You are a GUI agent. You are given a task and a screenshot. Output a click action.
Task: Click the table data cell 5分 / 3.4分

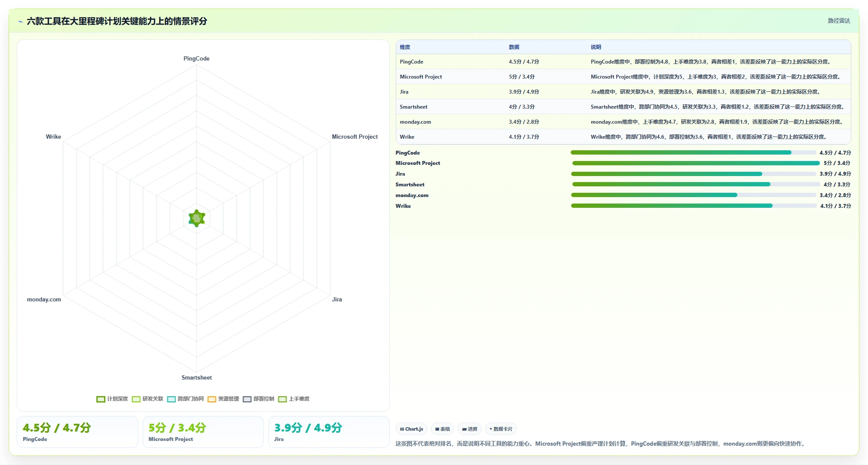[x=522, y=77]
